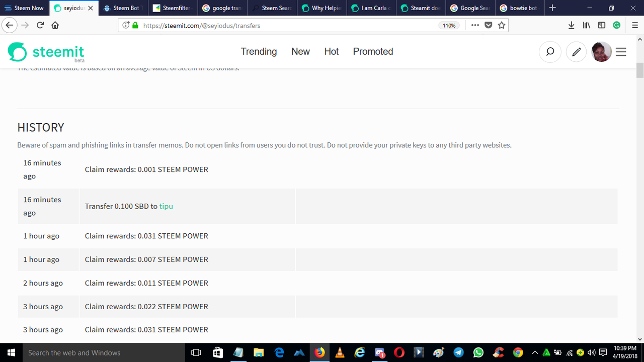Image resolution: width=644 pixels, height=362 pixels.
Task: Click the HISTORY heading
Action: pyautogui.click(x=41, y=127)
